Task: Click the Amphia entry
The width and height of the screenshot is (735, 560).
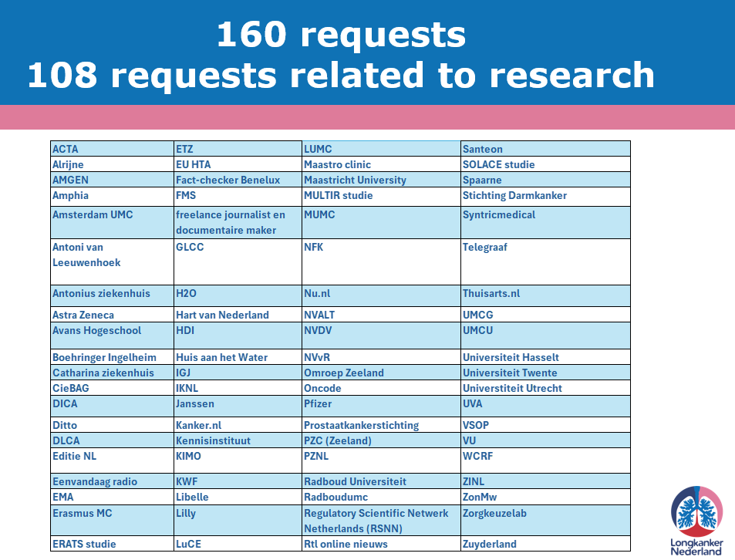Action: [x=112, y=197]
